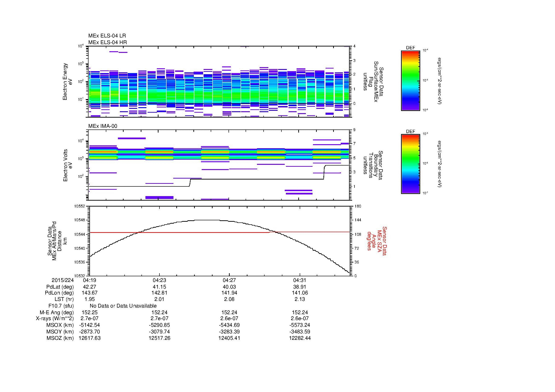
Task: Click the 2015/224 date label
Action: pos(62,280)
